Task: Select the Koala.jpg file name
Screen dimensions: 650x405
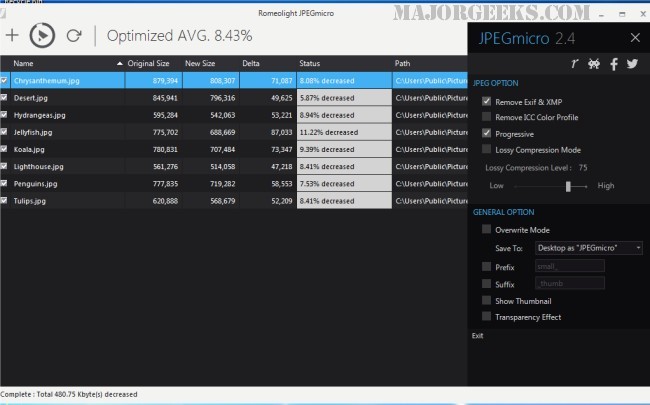Action: coord(29,149)
